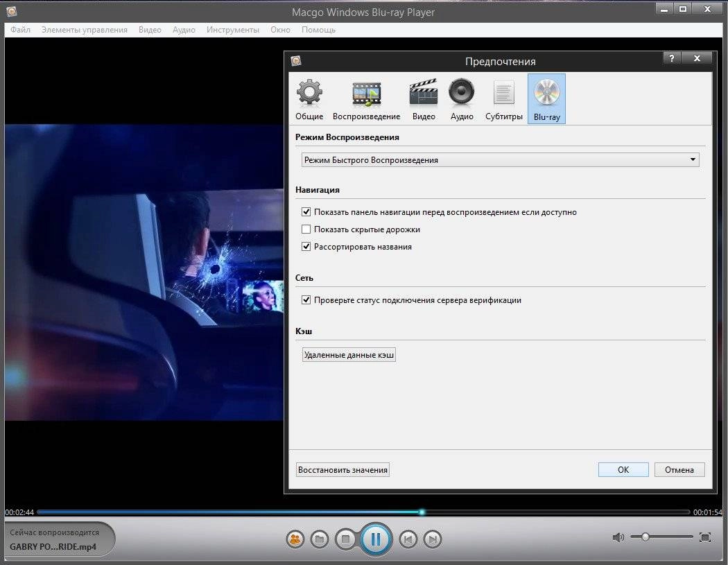Open the Общие preferences tab
728x565 pixels.
(x=309, y=99)
